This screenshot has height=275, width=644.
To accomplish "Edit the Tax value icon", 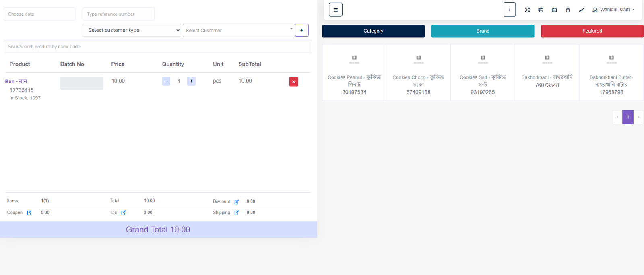I will click(x=124, y=213).
